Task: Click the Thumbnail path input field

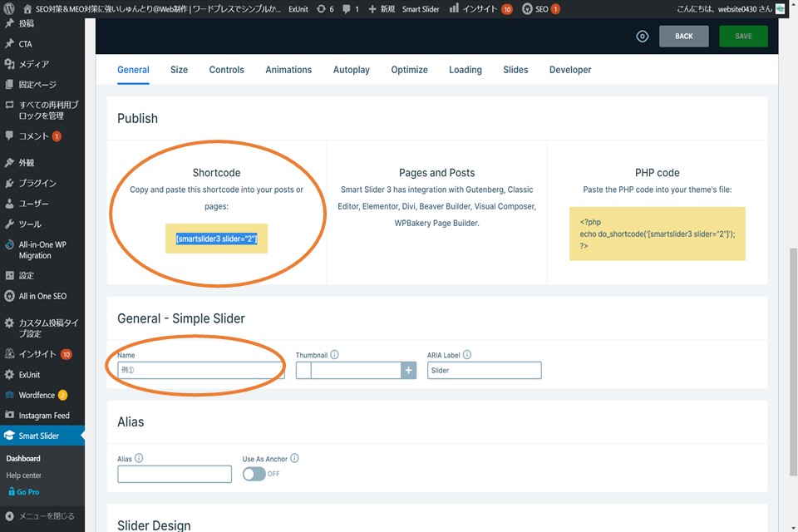Action: pos(356,370)
